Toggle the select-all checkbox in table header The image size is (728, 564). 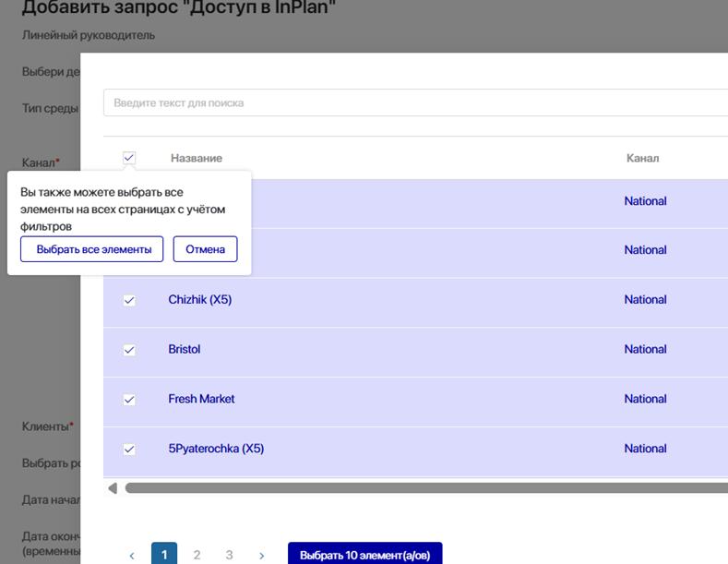tap(129, 159)
